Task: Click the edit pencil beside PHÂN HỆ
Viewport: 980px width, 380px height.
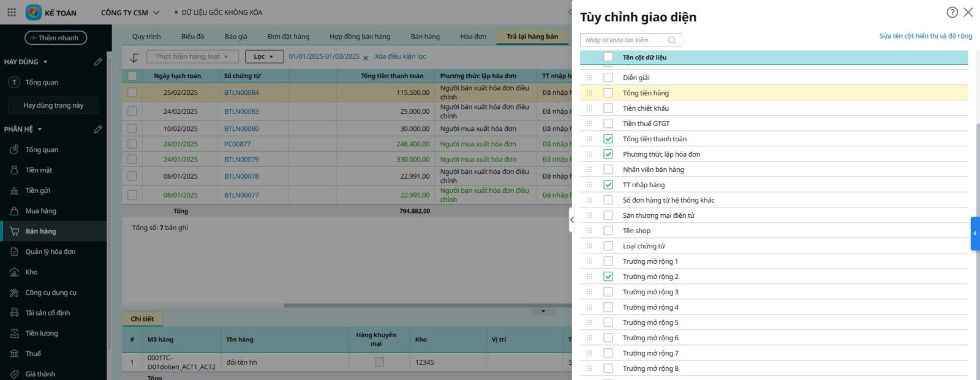Action: click(98, 129)
